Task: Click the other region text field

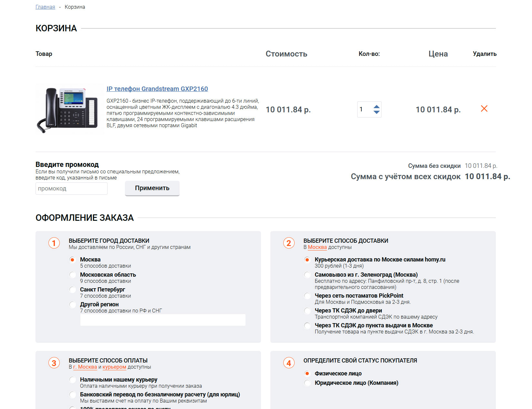Action: tap(163, 320)
